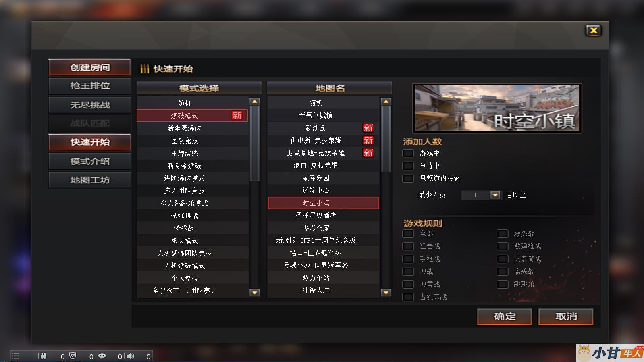Viewport: 644px width, 362px height.
Task: Switch to the 枪王排位 tab
Action: point(89,86)
